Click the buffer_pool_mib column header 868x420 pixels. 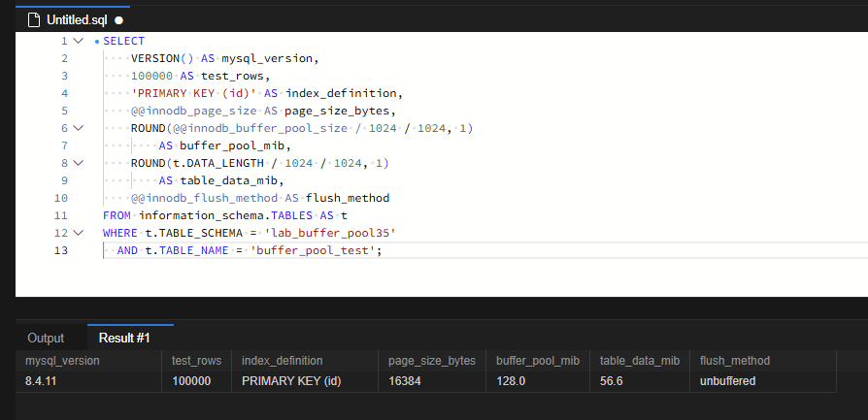538,361
